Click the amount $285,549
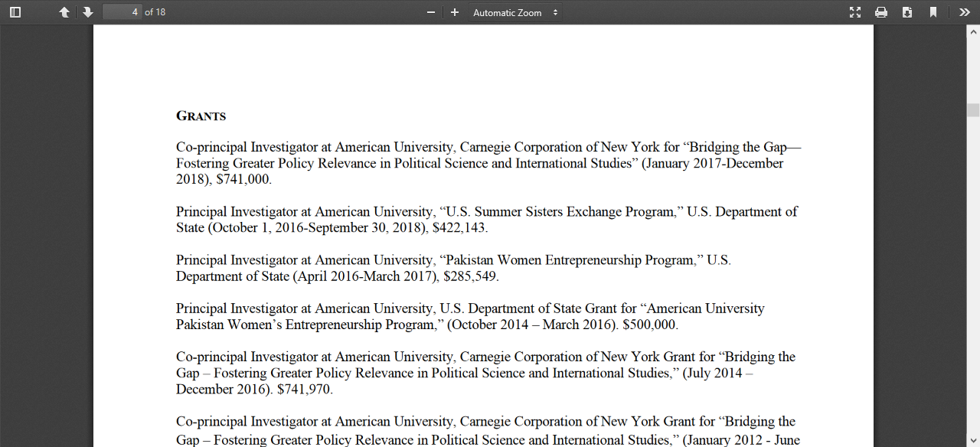Viewport: 980px width, 447px height. (471, 276)
